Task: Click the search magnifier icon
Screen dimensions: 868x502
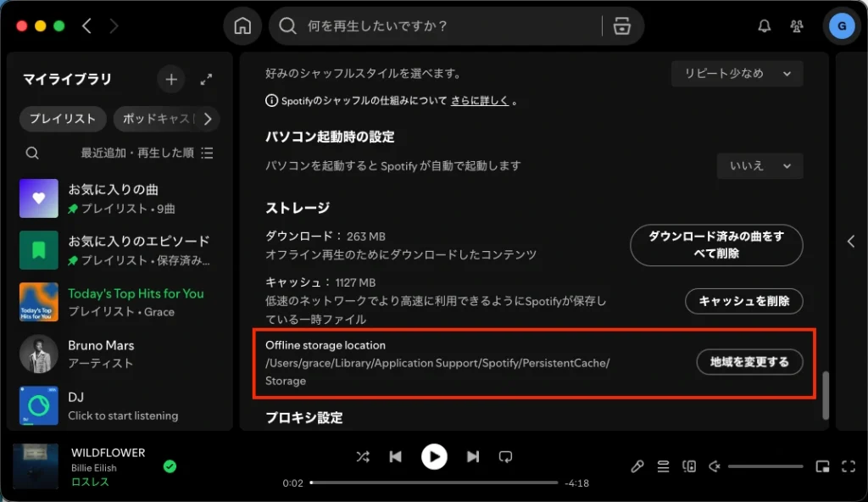Action: (x=287, y=25)
